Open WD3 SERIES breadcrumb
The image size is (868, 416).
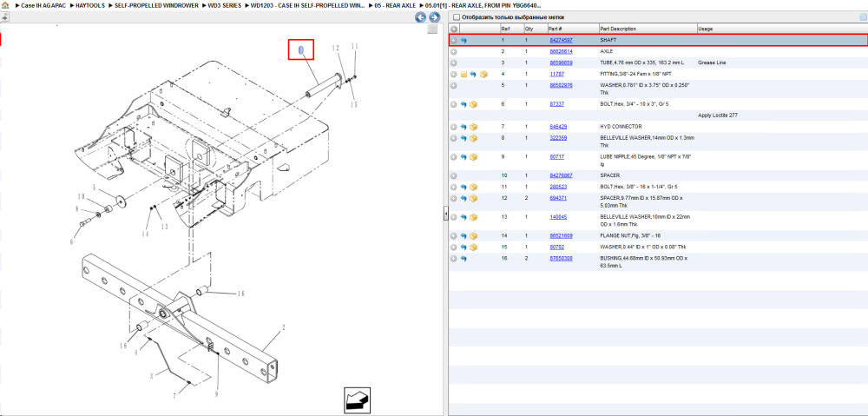coord(224,5)
